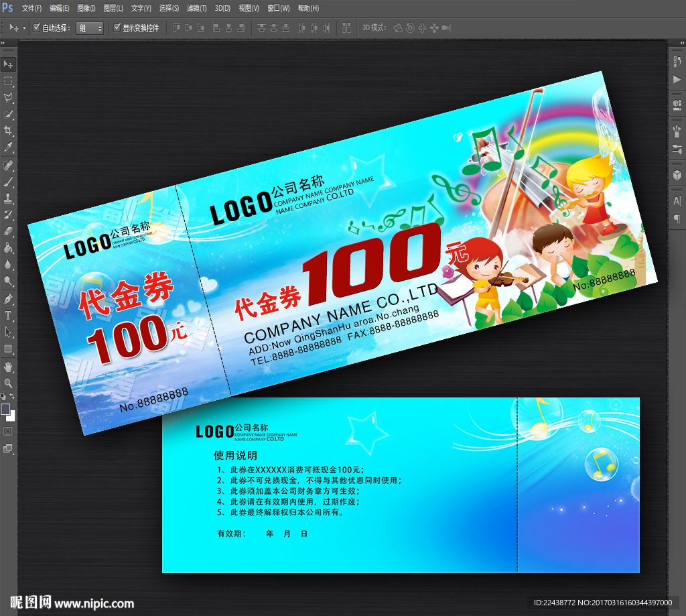Open the 滤镜(T) menu
Viewport: 686px width, 616px height.
click(x=196, y=8)
